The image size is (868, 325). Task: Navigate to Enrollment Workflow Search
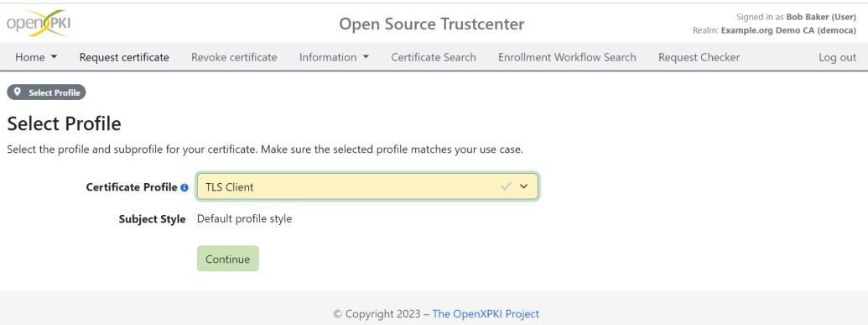(x=567, y=57)
